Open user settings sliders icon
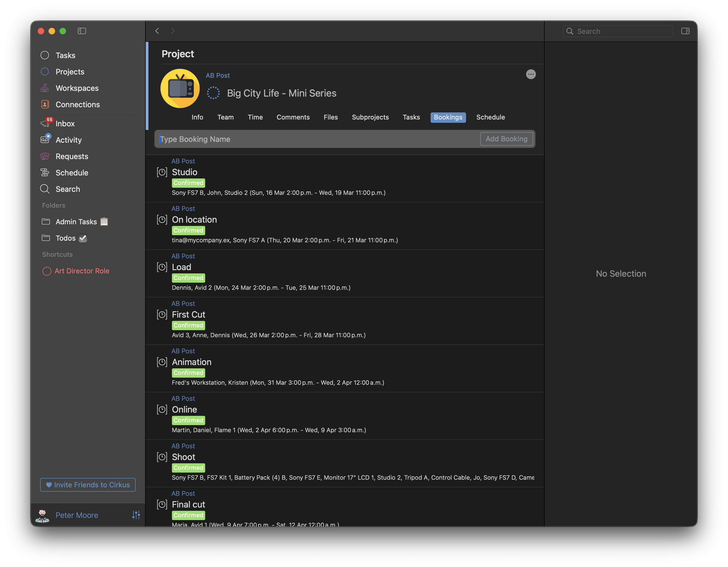The width and height of the screenshot is (728, 567). (x=136, y=515)
